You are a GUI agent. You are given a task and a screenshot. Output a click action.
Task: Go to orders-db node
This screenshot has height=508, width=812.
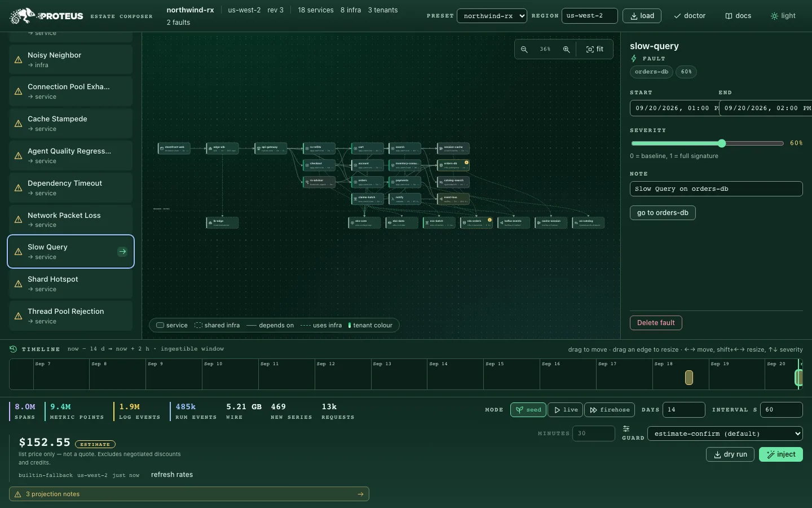click(663, 213)
